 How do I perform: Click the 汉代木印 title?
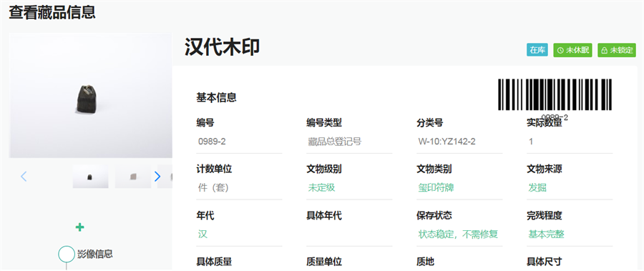point(223,47)
